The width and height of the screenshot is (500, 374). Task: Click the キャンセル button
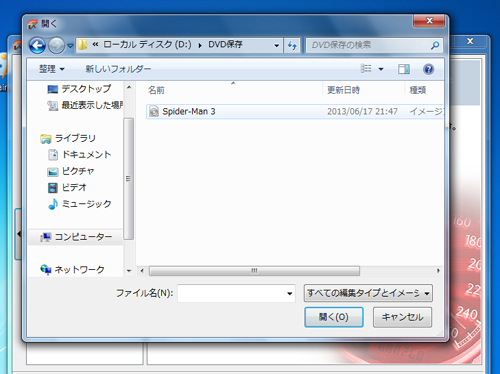tap(402, 317)
